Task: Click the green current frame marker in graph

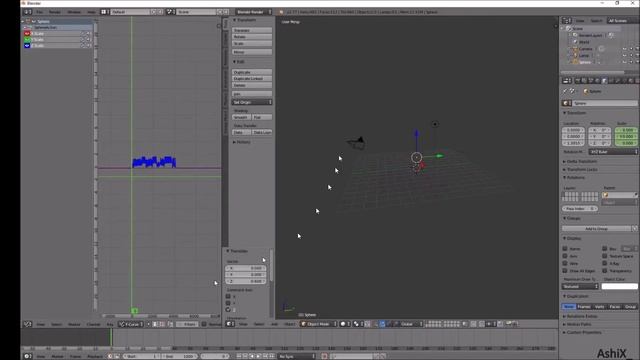Action: pos(134,311)
